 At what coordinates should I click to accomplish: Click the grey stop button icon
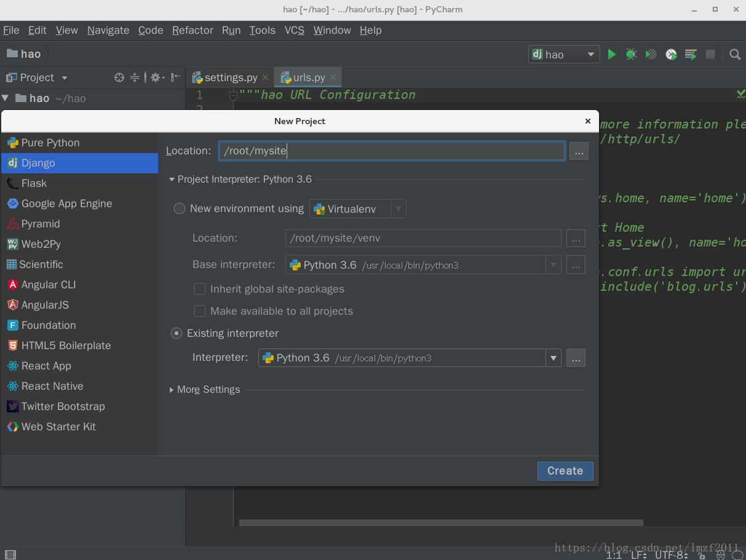710,54
